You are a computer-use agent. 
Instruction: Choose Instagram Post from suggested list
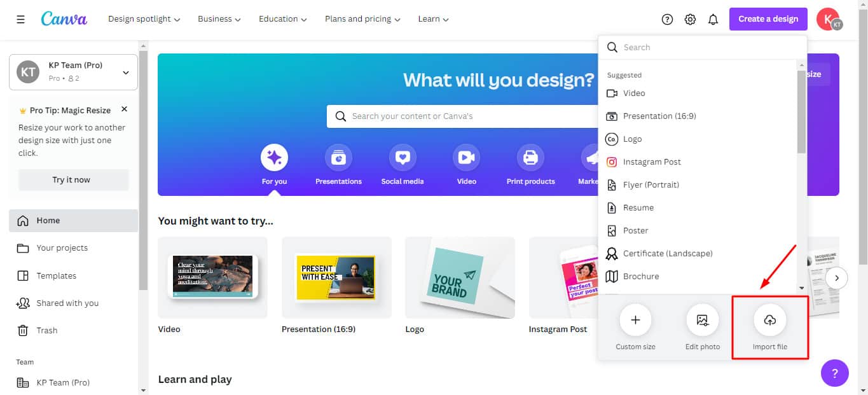point(652,162)
